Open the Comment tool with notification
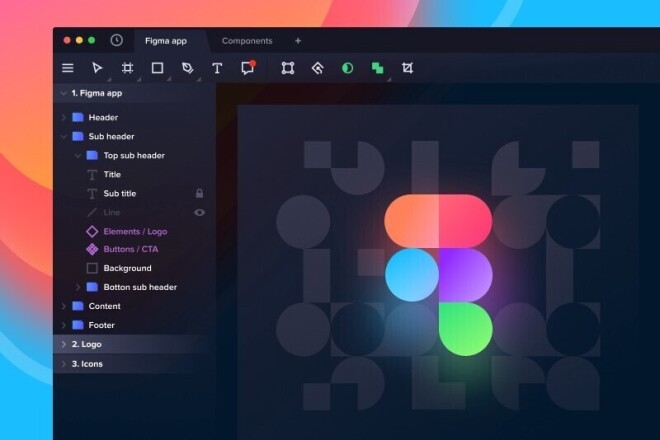The width and height of the screenshot is (660, 440). (x=248, y=67)
